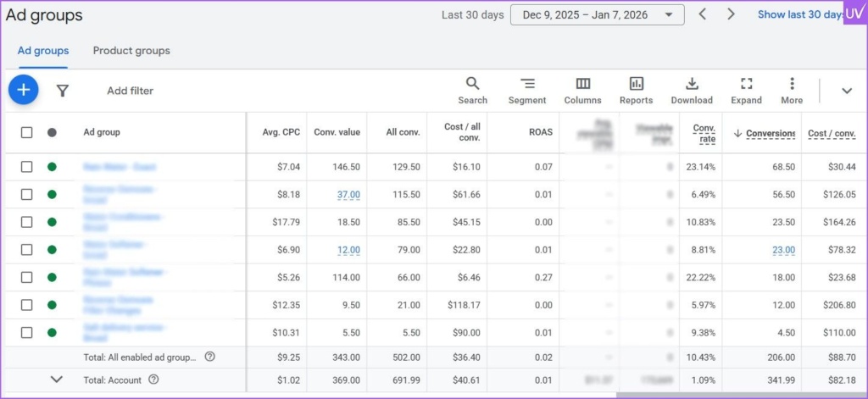This screenshot has width=868, height=399.
Task: Check the first ad group row with $7.04 CPC
Action: pos(27,167)
